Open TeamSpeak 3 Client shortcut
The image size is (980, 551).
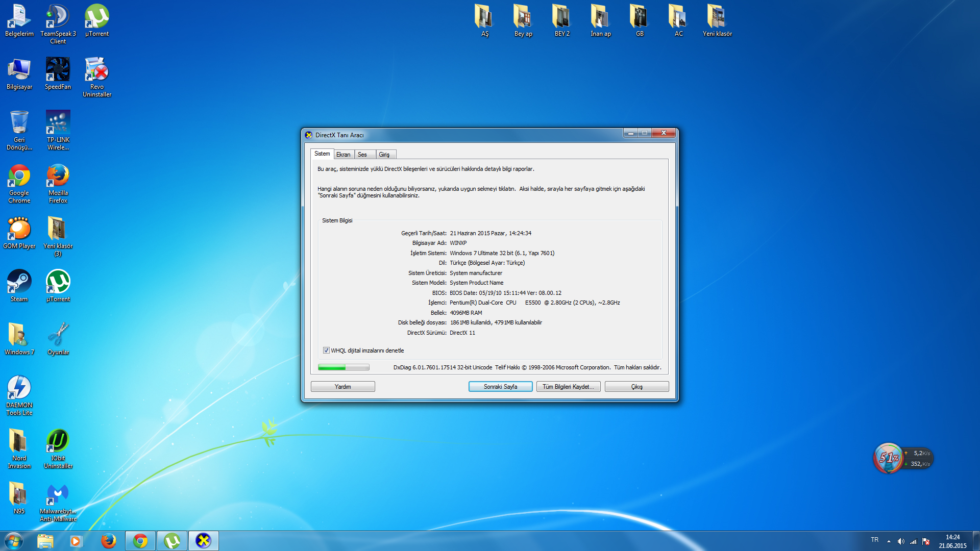pyautogui.click(x=58, y=17)
